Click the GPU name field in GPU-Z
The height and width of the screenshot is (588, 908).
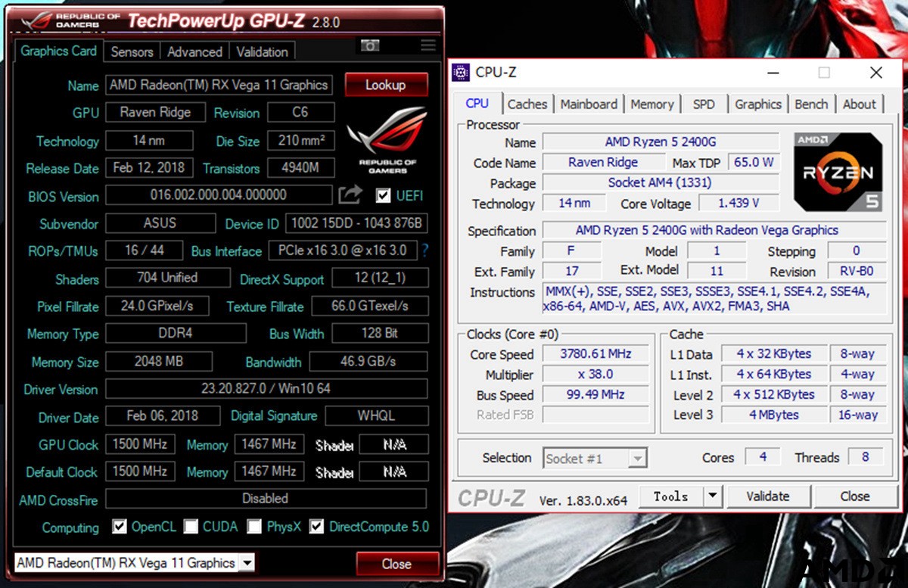point(219,85)
